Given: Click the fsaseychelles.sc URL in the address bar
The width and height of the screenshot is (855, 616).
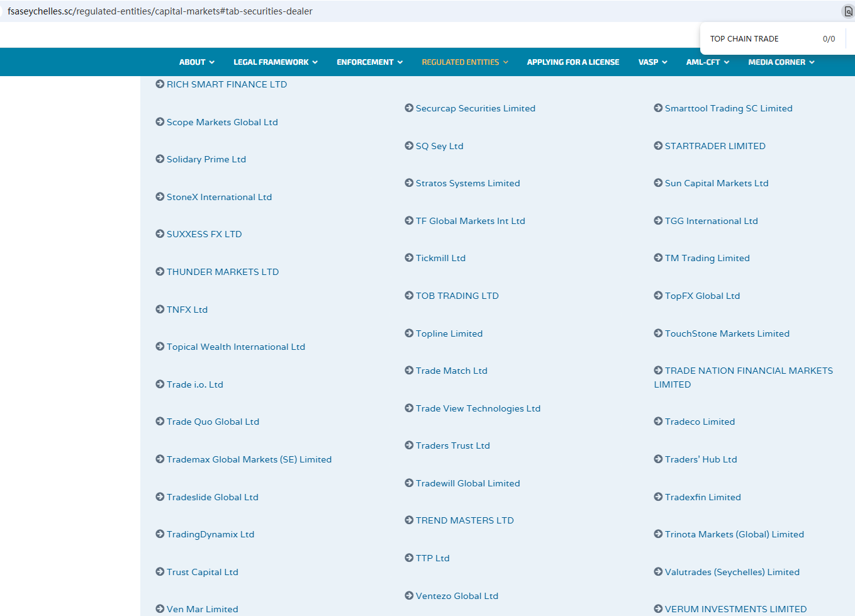Looking at the screenshot, I should tap(160, 11).
